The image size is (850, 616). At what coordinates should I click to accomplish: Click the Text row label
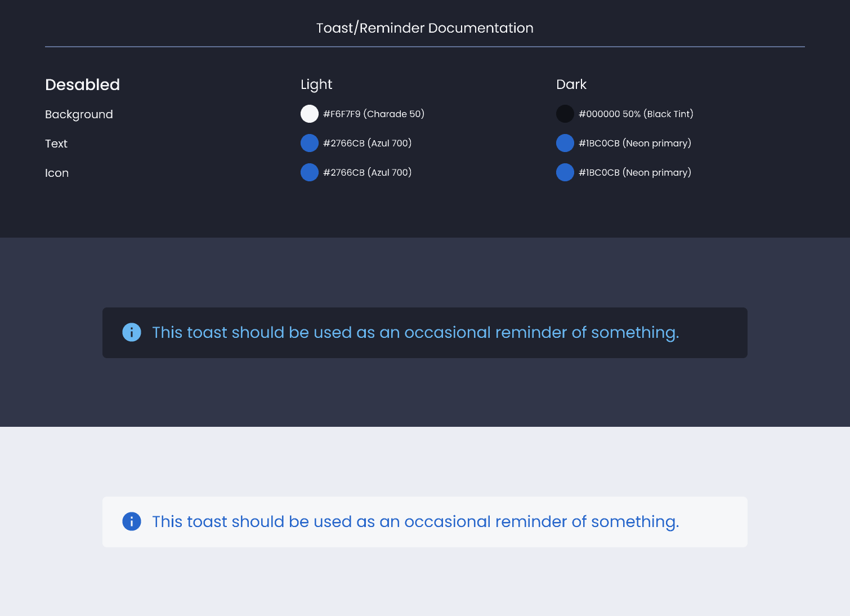point(56,144)
